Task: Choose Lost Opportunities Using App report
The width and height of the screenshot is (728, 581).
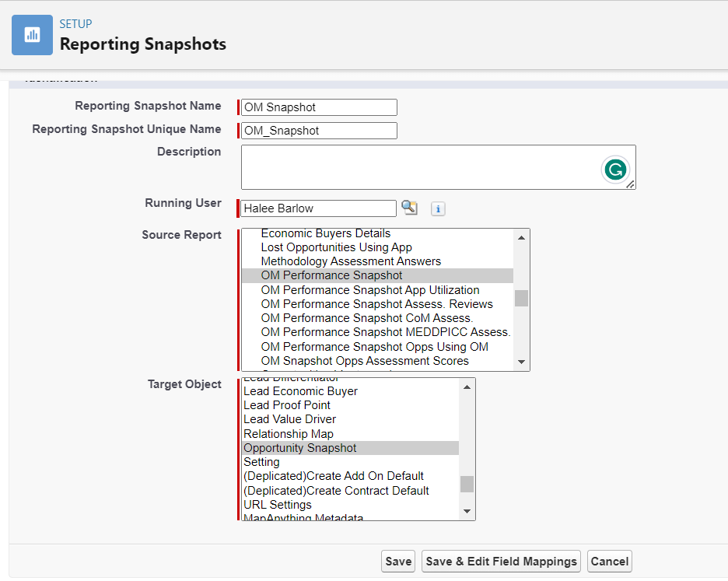Action: (x=336, y=247)
